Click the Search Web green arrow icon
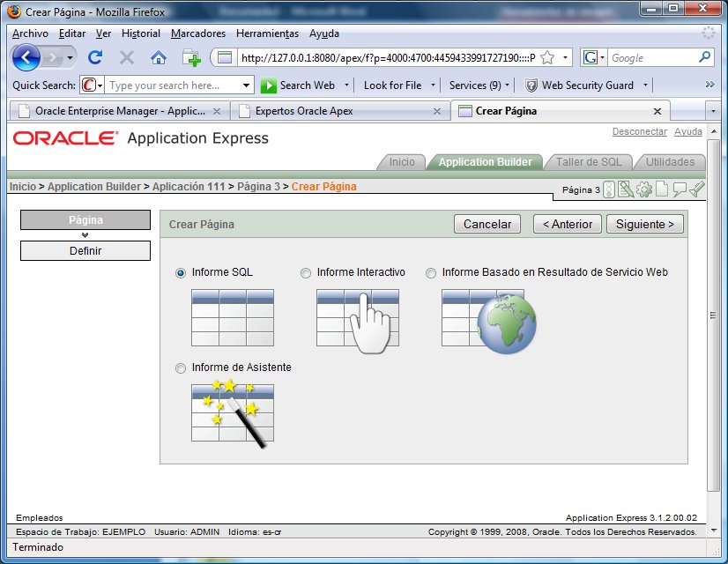728x564 pixels. coord(268,85)
